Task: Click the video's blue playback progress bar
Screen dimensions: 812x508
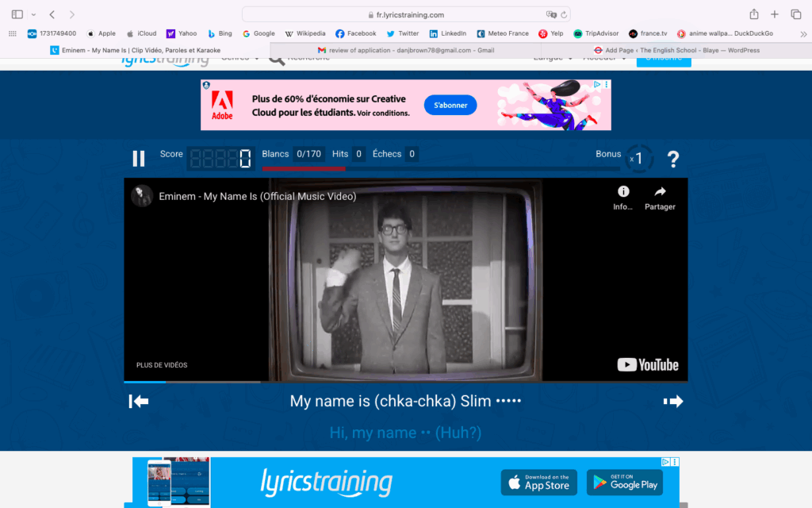Action: (x=145, y=382)
